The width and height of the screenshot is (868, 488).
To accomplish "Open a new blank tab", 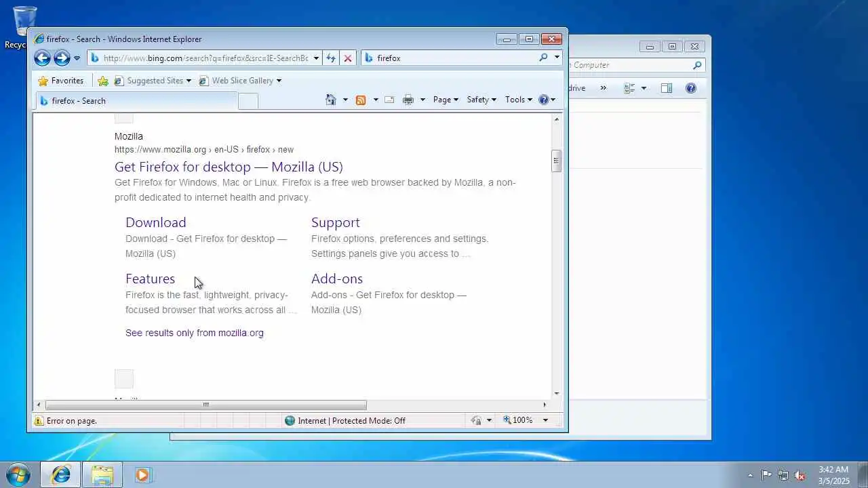I will pos(248,101).
